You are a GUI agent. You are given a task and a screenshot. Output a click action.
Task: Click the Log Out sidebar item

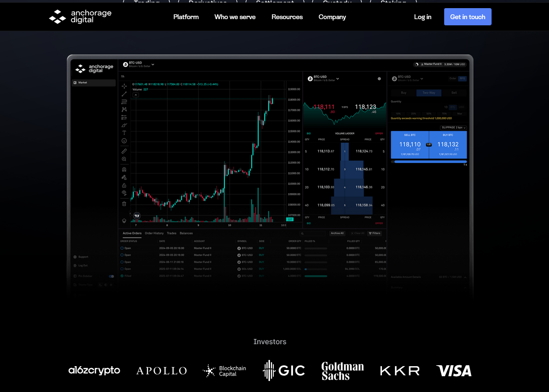[x=81, y=265]
